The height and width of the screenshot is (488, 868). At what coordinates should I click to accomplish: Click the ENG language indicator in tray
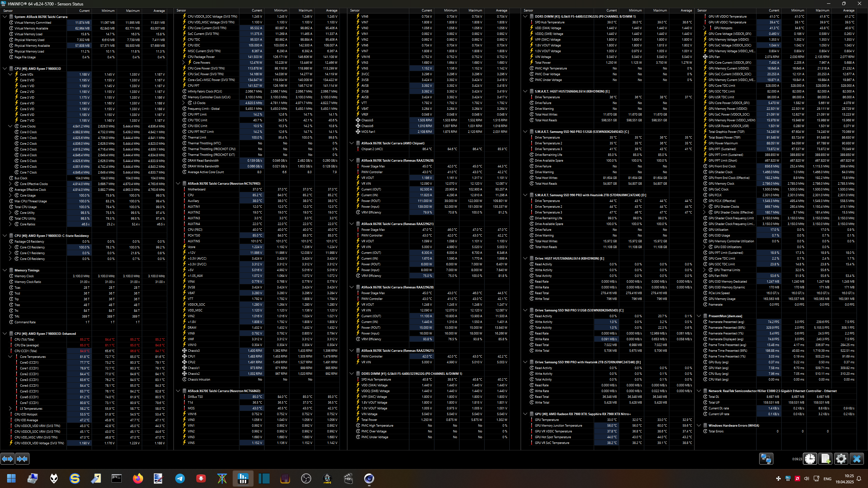(827, 479)
